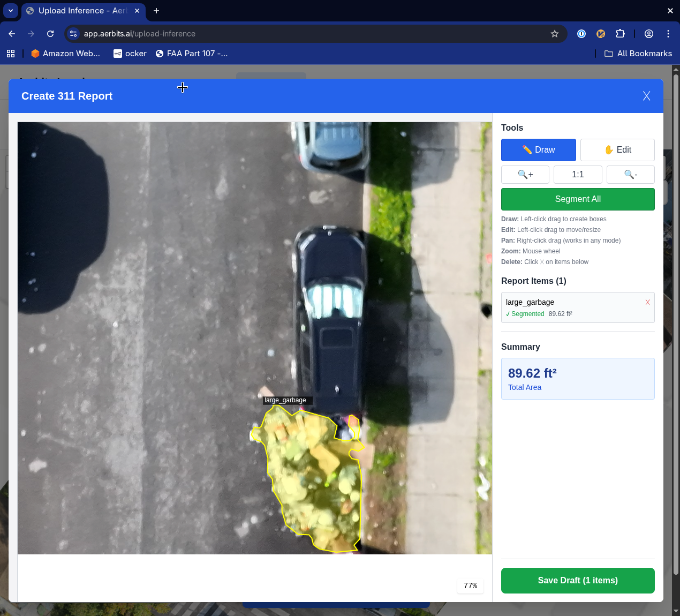The image size is (680, 616).
Task: Open the browser Extensions menu
Action: pyautogui.click(x=620, y=34)
